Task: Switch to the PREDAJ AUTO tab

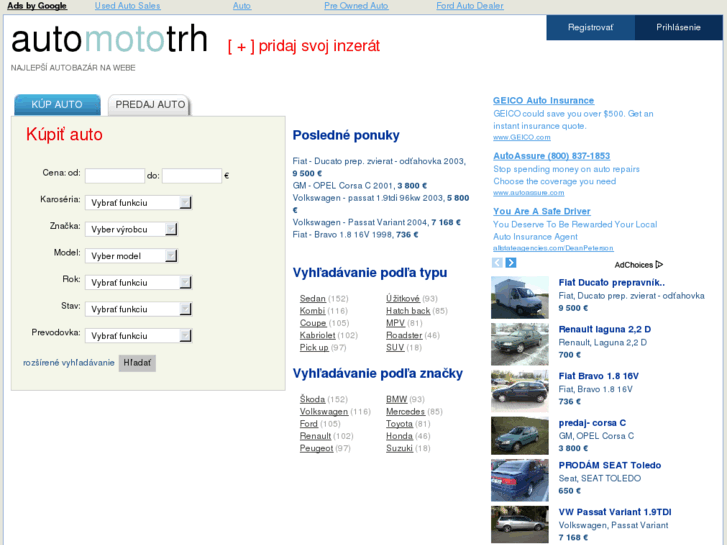Action: [x=150, y=104]
